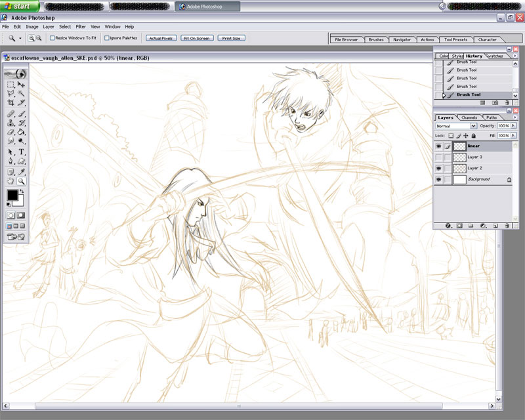Select the Smudge tool
The image size is (525, 420).
click(x=11, y=140)
